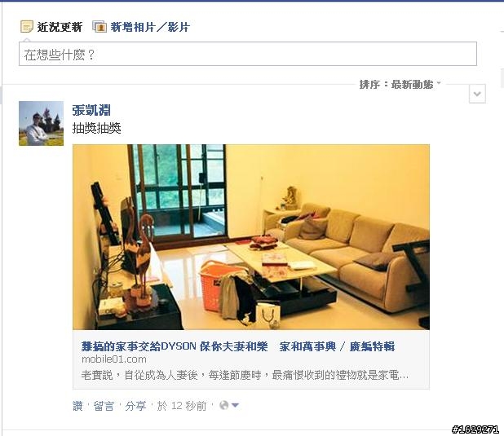Open the DYSON article title link

(238, 346)
